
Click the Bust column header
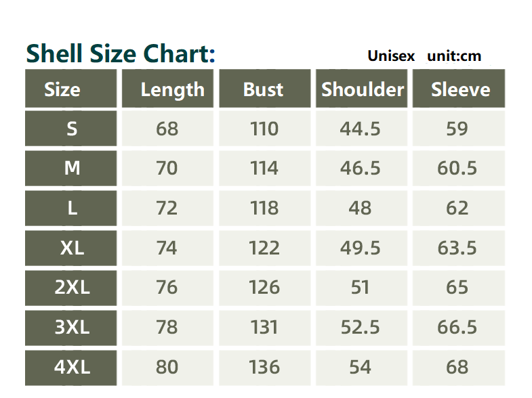point(263,89)
